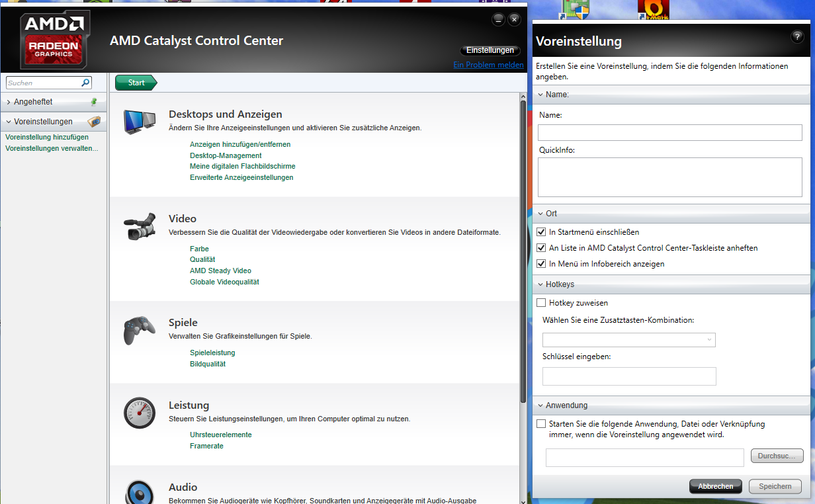
Task: Click the AMD Radeon Graphics logo
Action: tap(55, 41)
